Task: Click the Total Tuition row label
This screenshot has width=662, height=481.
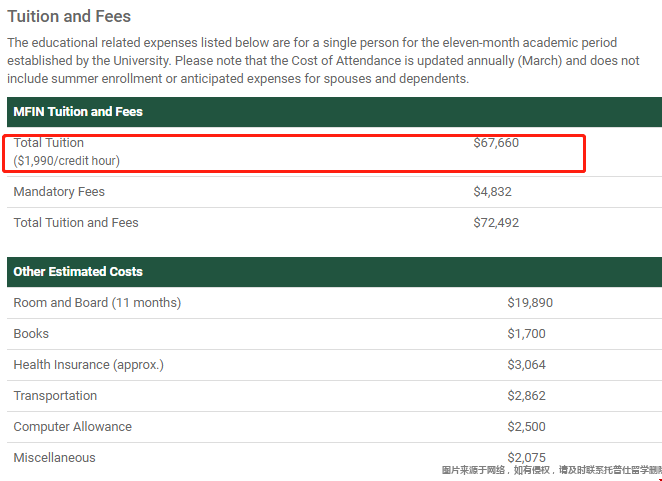Action: (x=49, y=143)
